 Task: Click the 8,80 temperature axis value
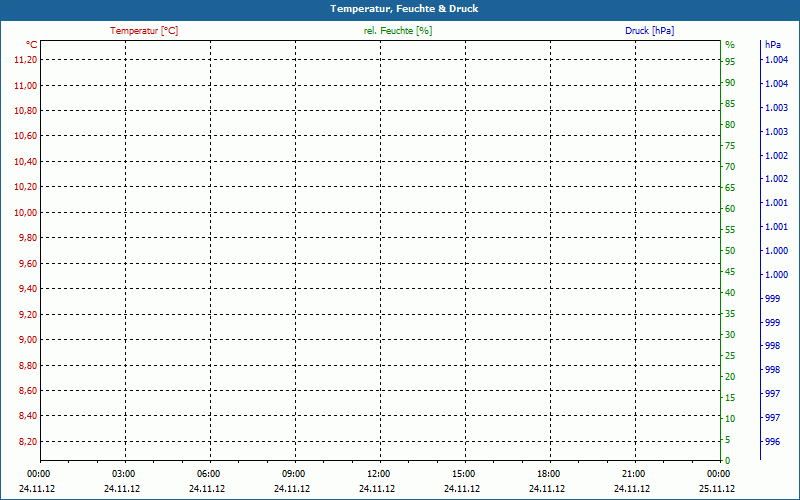coord(28,365)
